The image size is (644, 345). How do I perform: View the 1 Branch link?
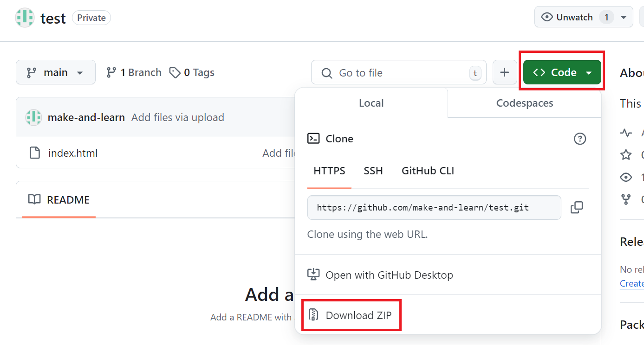[134, 72]
